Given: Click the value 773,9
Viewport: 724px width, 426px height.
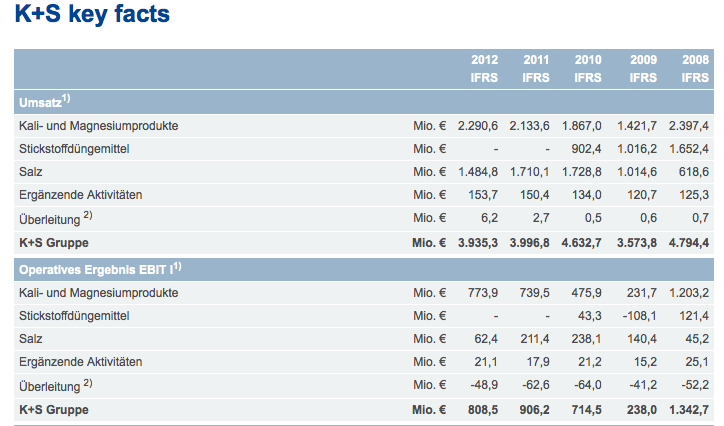Looking at the screenshot, I should point(483,293).
